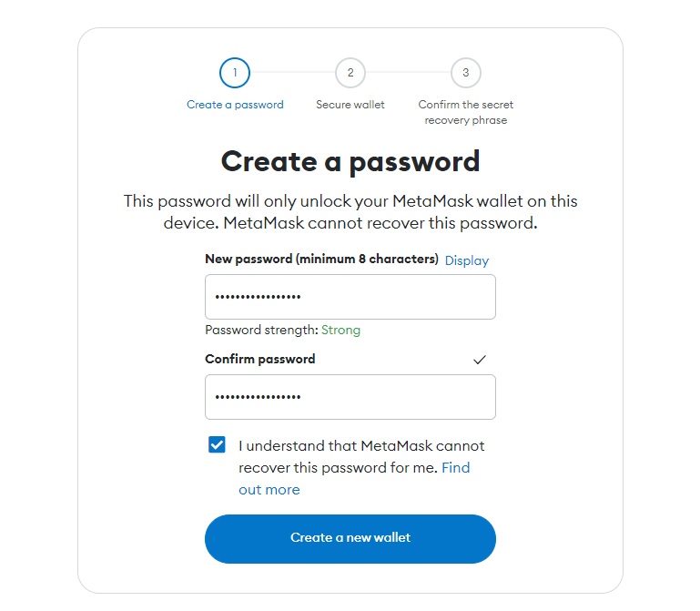Open the 'Find out more' link
The image size is (700, 611).
tap(269, 490)
